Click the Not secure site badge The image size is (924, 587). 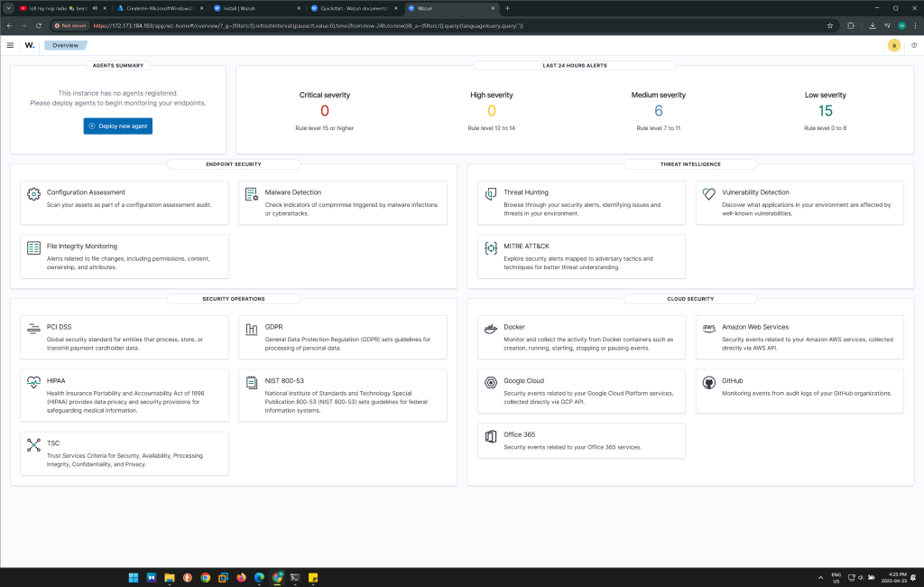(70, 25)
